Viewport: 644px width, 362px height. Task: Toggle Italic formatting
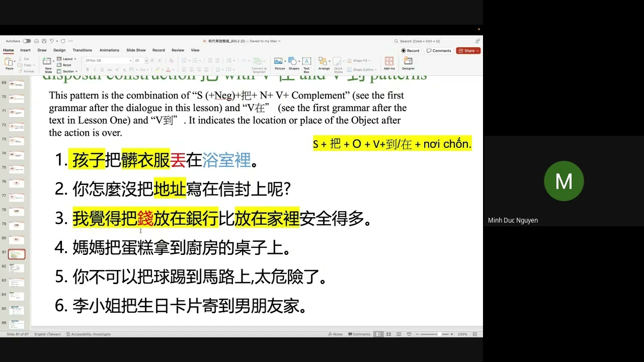pos(95,69)
